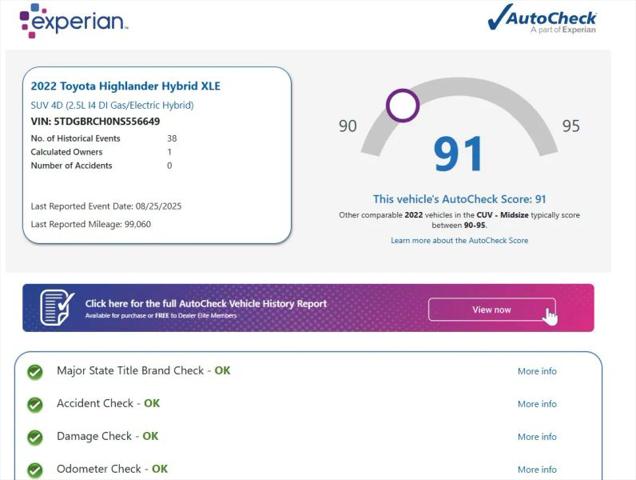Click the comparable 2022 vehicles description text
The height and width of the screenshot is (480, 636).
pyautogui.click(x=459, y=220)
